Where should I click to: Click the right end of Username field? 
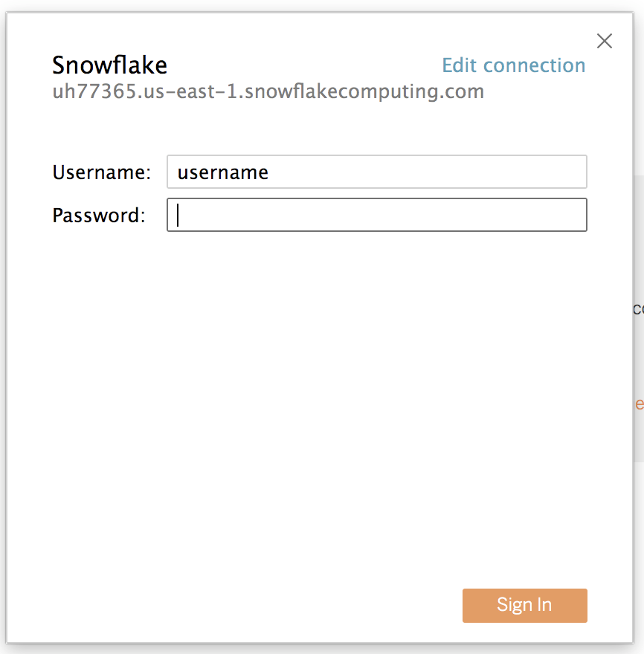pyautogui.click(x=573, y=172)
